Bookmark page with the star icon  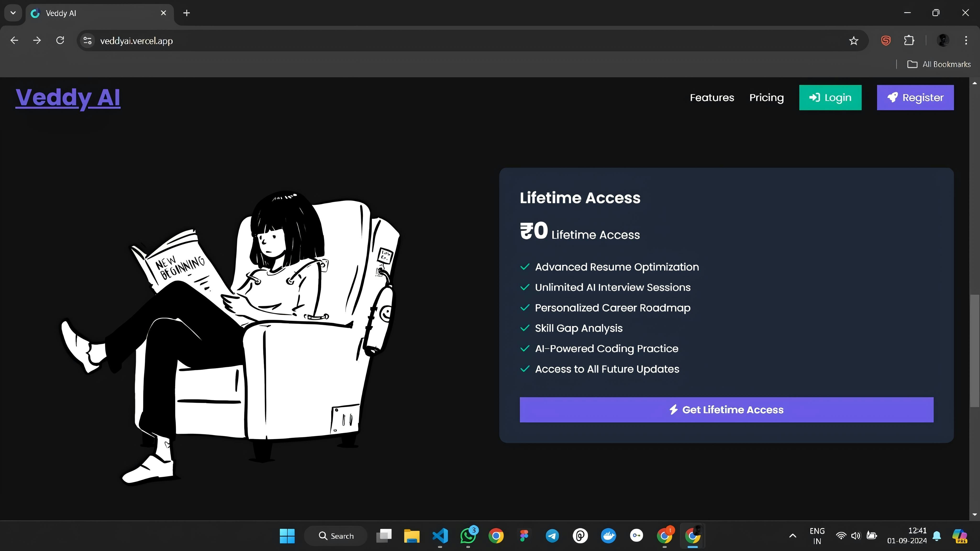(x=853, y=41)
